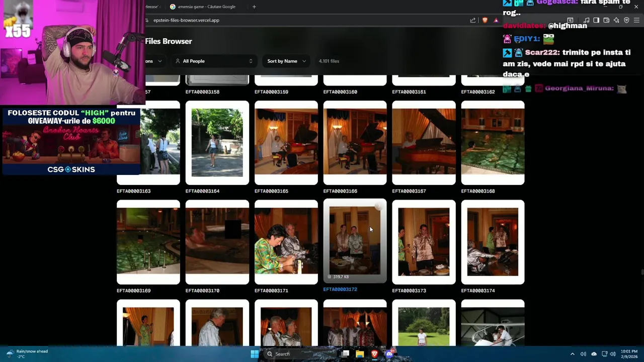Show hidden system tray icons
Viewport: 644px width, 362px height.
pos(572,354)
